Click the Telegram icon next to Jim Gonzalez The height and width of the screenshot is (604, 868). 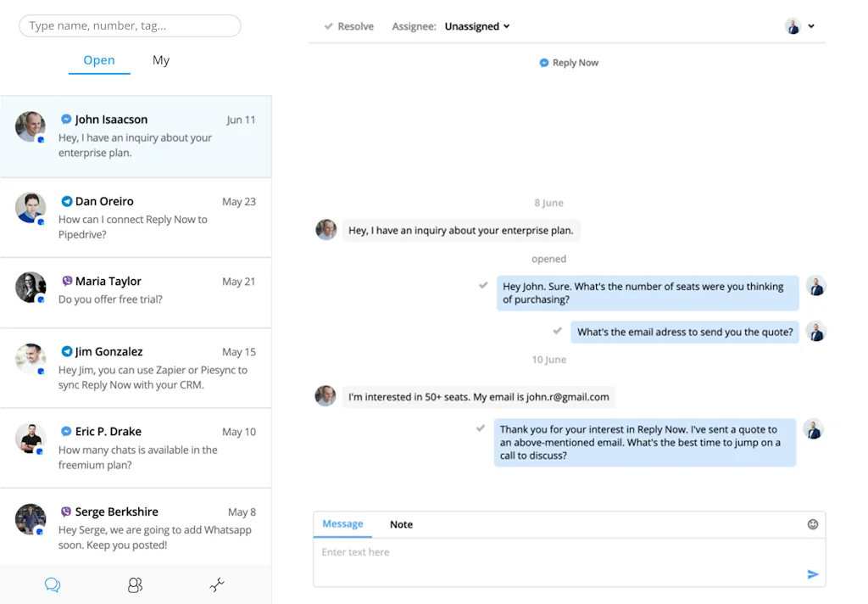pos(66,351)
